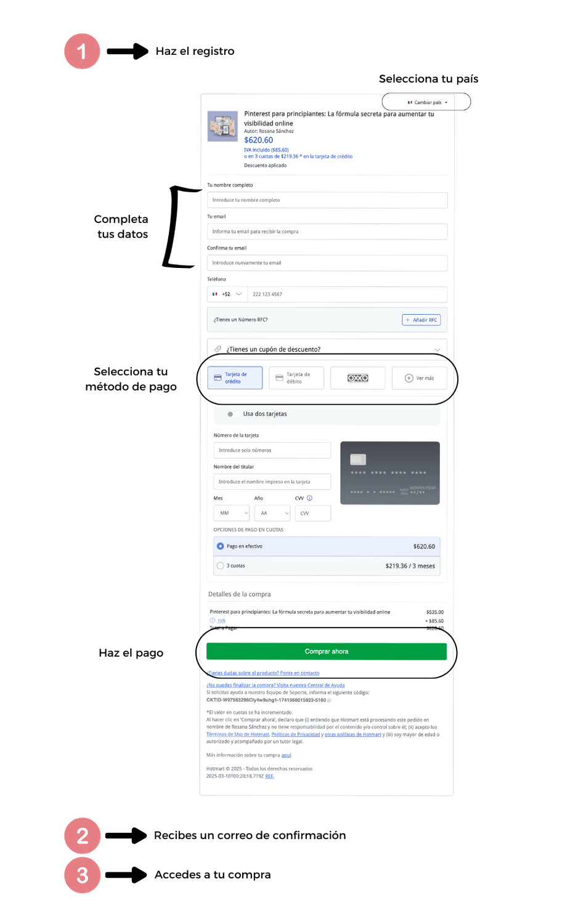Click the 'REF.' link in the footer
The image size is (578, 924).
point(270,776)
